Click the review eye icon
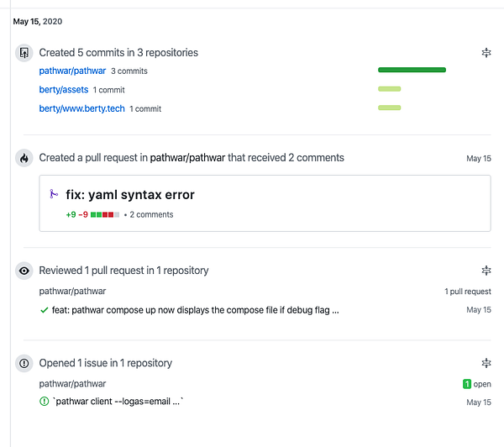The width and height of the screenshot is (504, 447). [x=24, y=271]
